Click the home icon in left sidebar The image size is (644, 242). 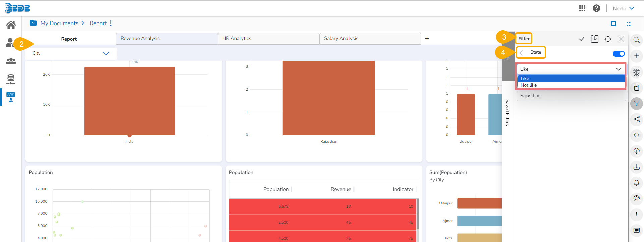pos(11,25)
